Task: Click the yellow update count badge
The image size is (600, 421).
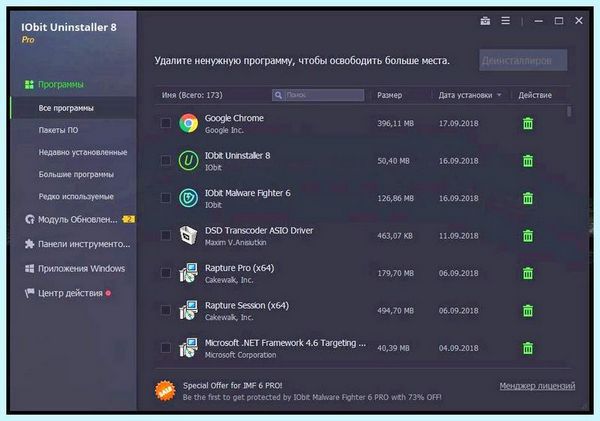Action: click(x=129, y=219)
